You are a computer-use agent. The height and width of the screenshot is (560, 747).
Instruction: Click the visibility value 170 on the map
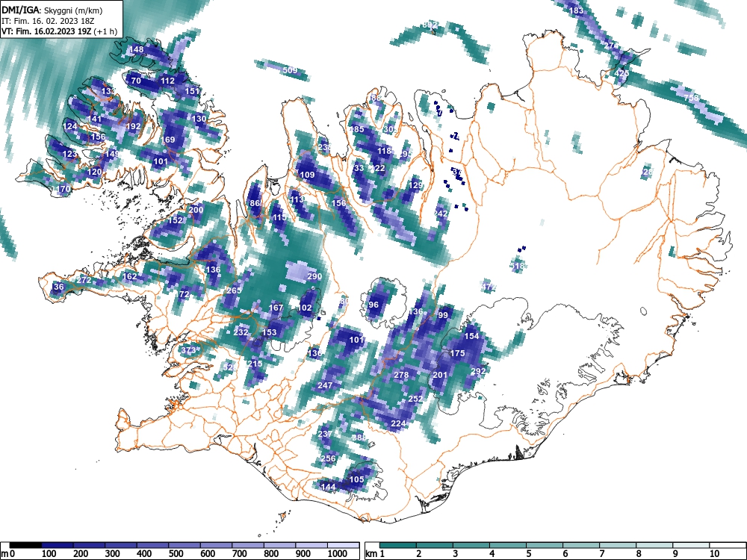[63, 189]
